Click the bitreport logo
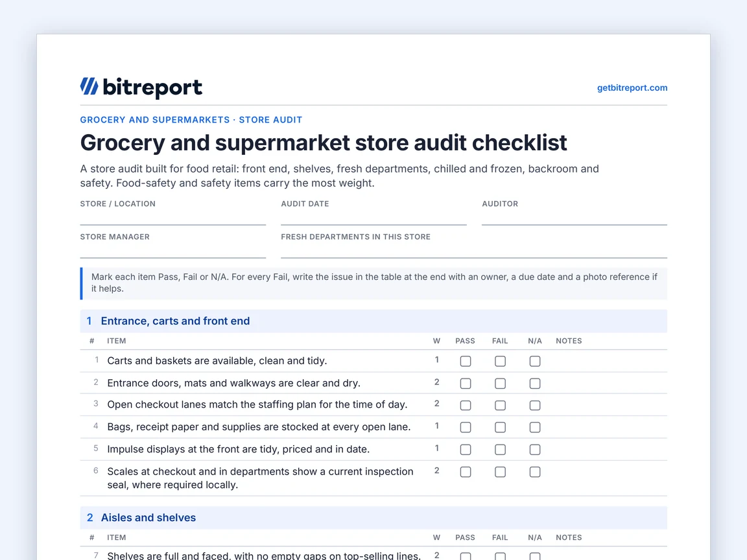 tap(141, 87)
